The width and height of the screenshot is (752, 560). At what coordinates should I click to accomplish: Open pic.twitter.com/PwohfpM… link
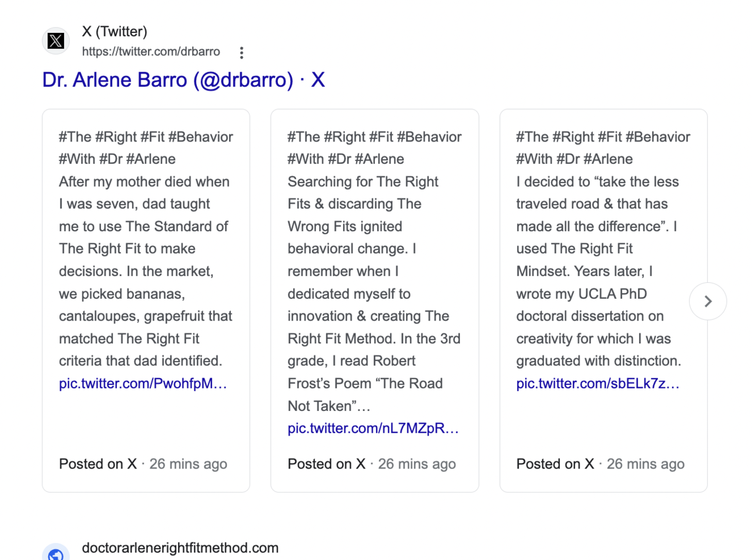143,383
